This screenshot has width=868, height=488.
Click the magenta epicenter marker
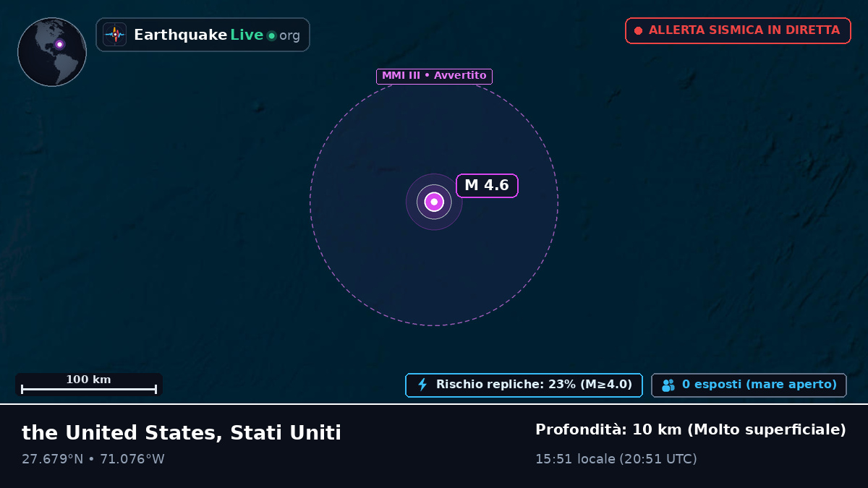coord(434,202)
